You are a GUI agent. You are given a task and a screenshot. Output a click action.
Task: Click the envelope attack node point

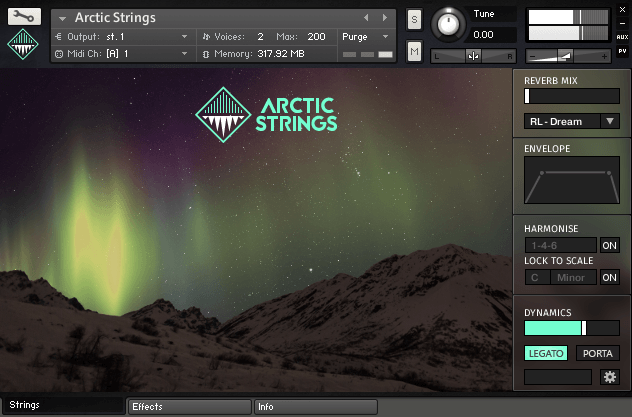(542, 173)
